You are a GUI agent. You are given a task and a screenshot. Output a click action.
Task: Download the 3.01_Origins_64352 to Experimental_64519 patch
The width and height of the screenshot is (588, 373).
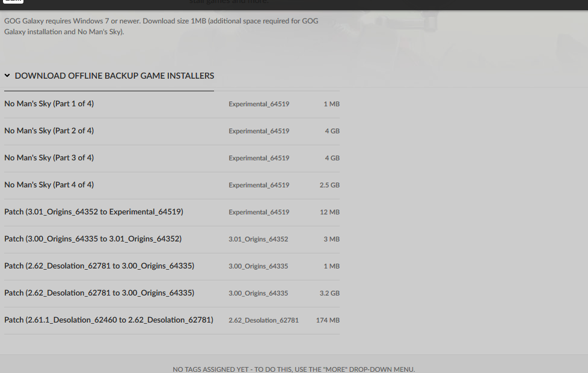click(x=94, y=211)
